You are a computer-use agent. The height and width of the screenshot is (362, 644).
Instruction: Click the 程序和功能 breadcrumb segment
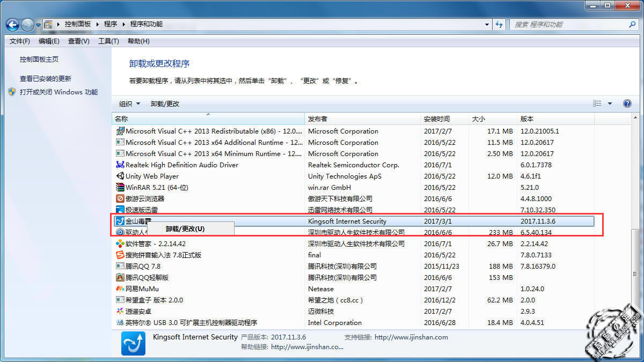click(x=146, y=24)
